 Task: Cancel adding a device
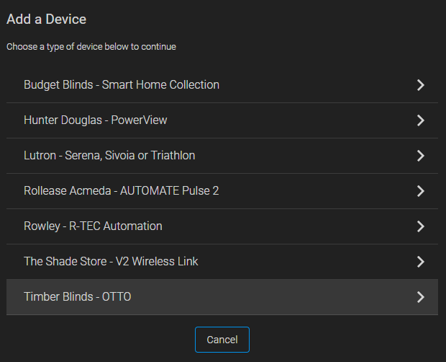222,340
